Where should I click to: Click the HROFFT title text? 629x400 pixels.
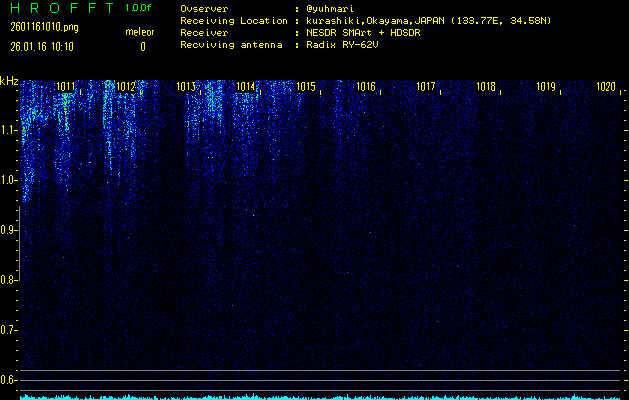[58, 8]
